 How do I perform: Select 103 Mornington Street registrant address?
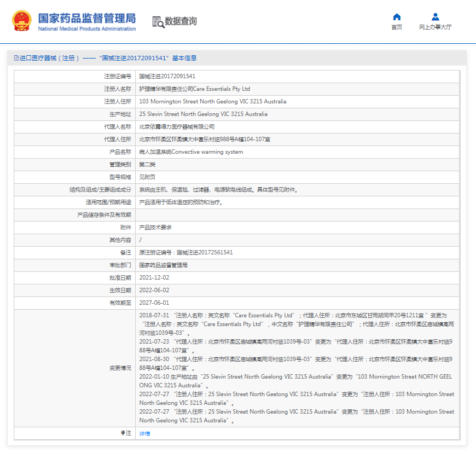[x=212, y=101]
